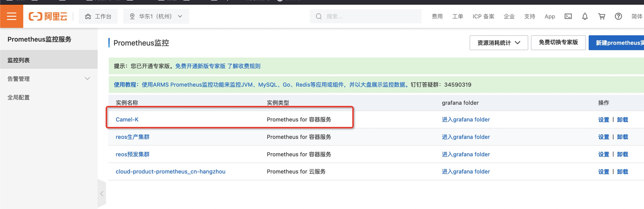
Task: Enter grafana folder for reos预发集群
Action: pos(466,154)
